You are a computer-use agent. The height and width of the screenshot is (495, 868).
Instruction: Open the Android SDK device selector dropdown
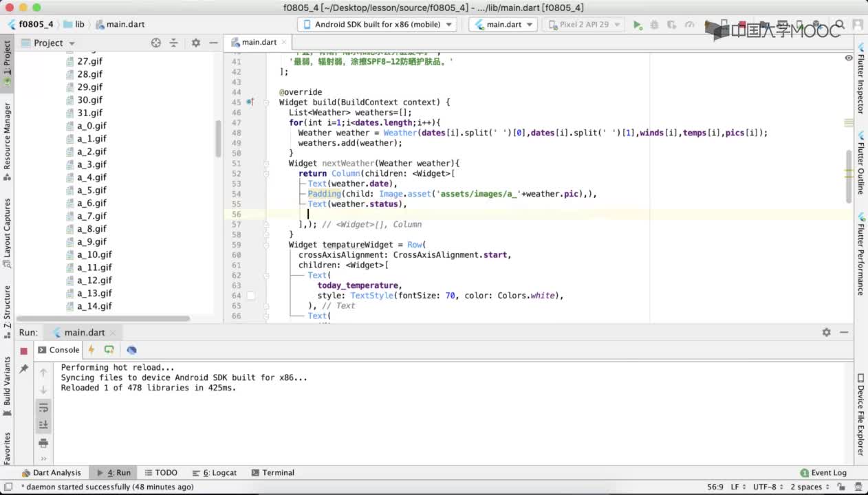378,24
